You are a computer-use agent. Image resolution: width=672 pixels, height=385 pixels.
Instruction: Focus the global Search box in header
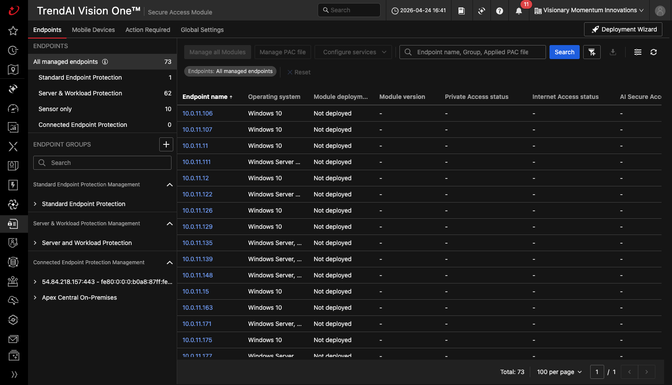coord(349,10)
